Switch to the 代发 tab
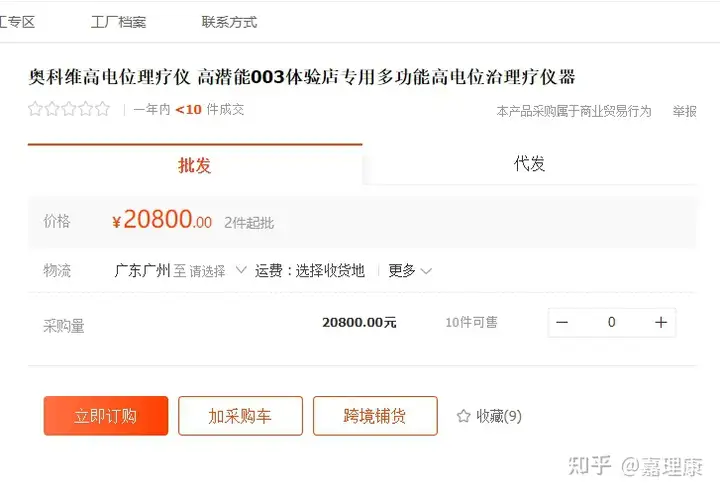 (x=529, y=163)
